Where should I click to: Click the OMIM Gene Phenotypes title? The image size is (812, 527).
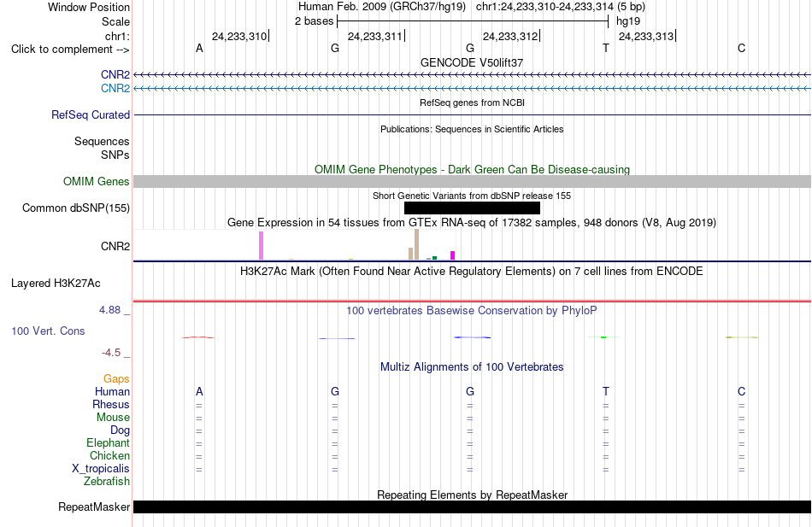point(472,169)
